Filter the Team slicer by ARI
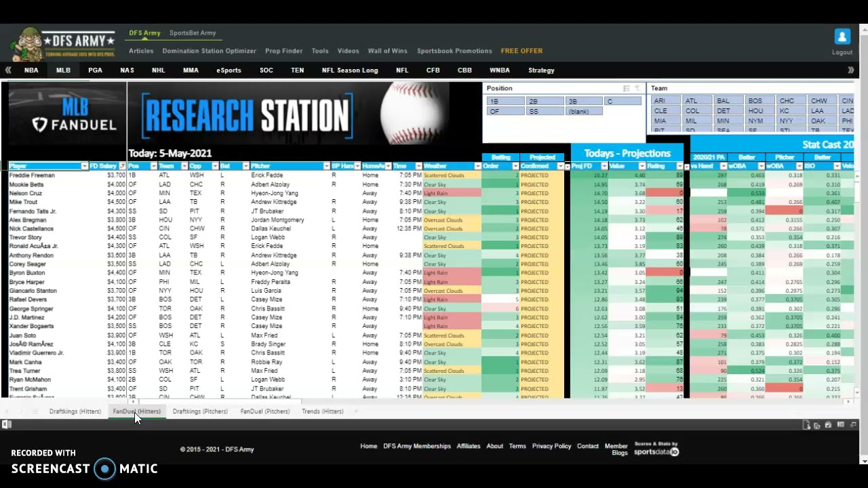The image size is (868, 488). pos(665,101)
